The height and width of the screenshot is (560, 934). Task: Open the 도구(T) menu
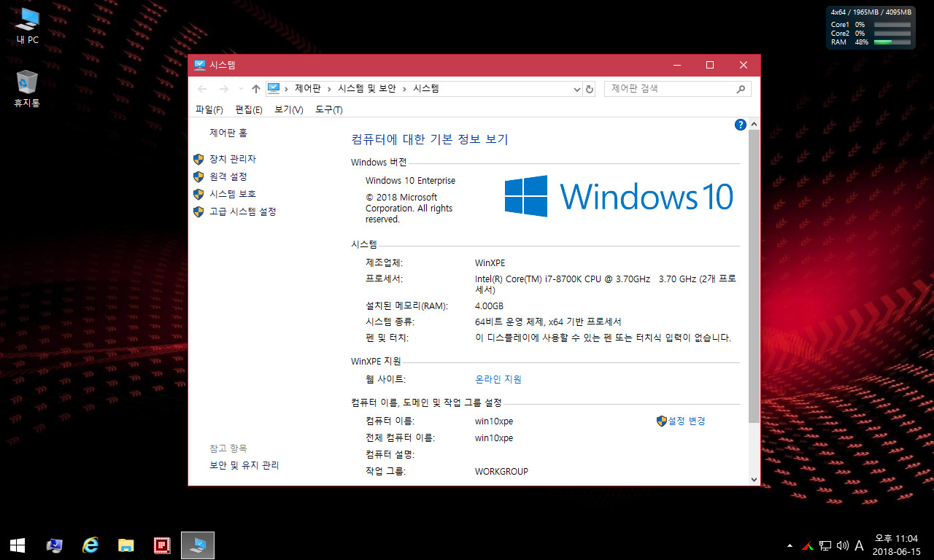tap(328, 109)
